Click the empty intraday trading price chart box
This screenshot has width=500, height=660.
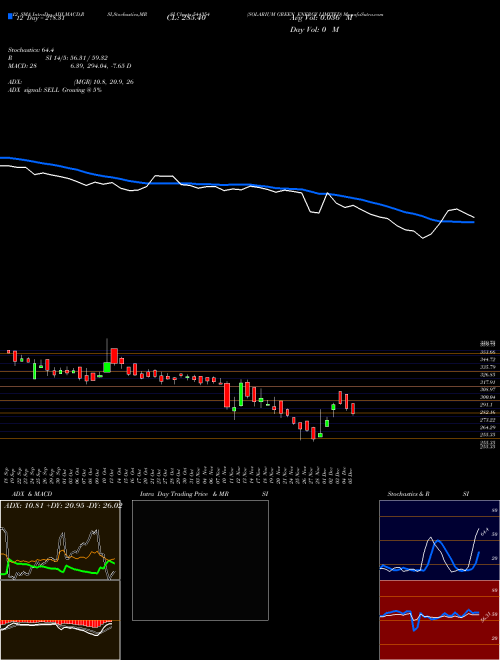coord(200,560)
